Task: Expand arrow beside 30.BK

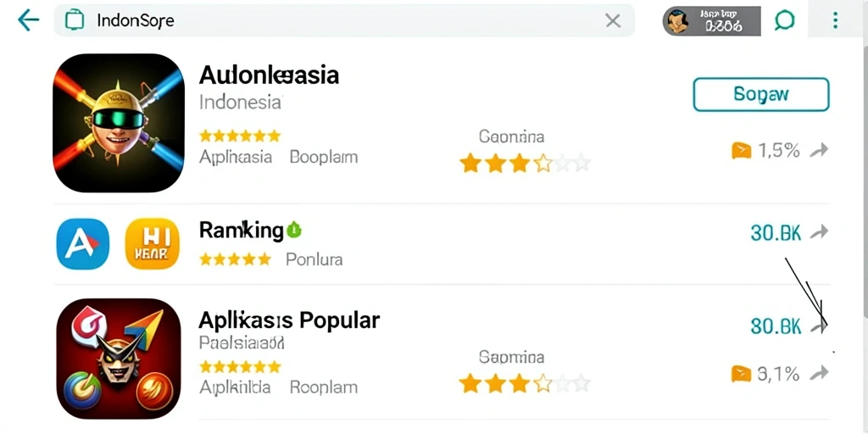Action: (x=819, y=233)
